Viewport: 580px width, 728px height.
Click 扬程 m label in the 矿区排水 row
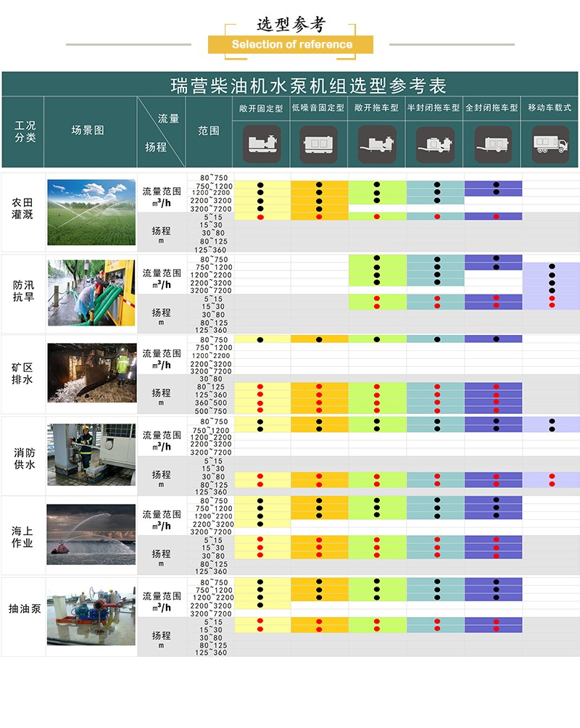pos(161,397)
